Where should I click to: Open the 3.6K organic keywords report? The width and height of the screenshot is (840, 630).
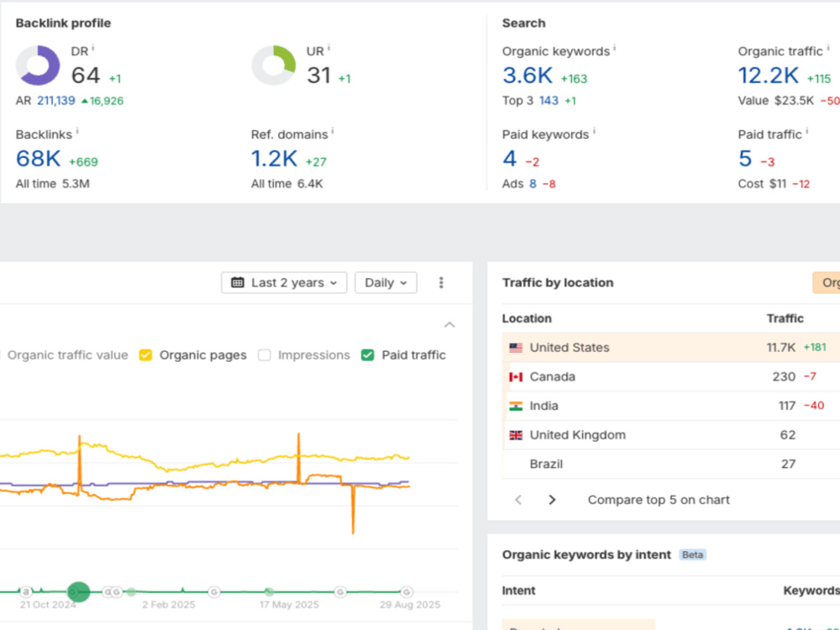[528, 76]
